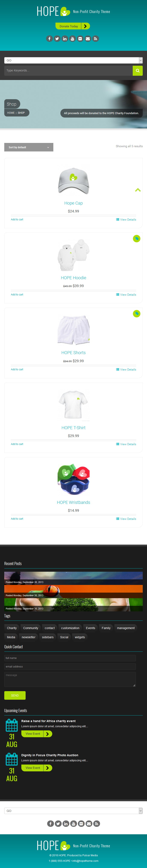Go to the HOME breadcrumb link
Viewport: 147px width, 868px height.
pos(11,113)
